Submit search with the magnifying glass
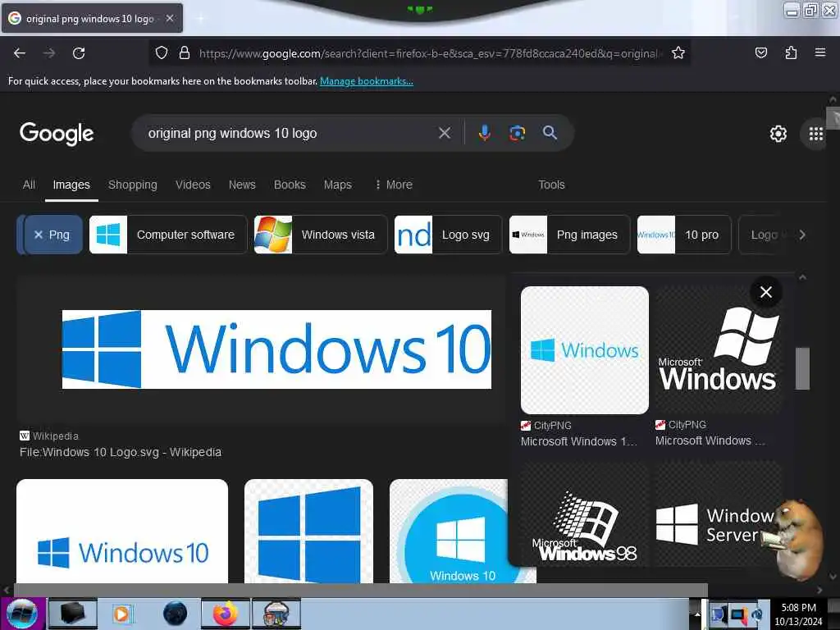 coord(550,133)
